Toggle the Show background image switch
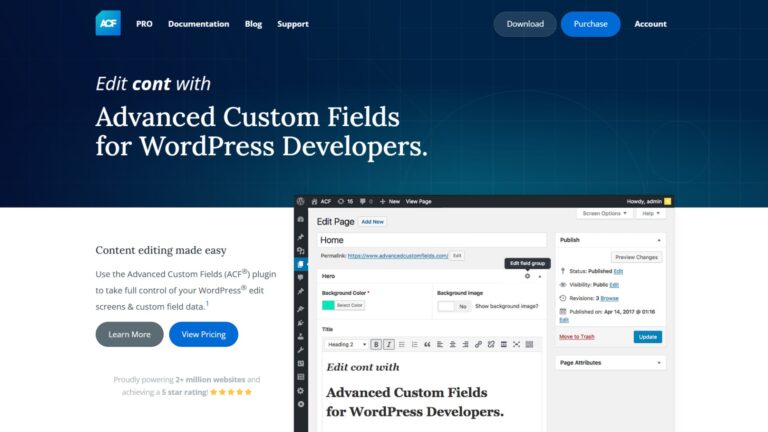The width and height of the screenshot is (768, 432). click(x=454, y=306)
